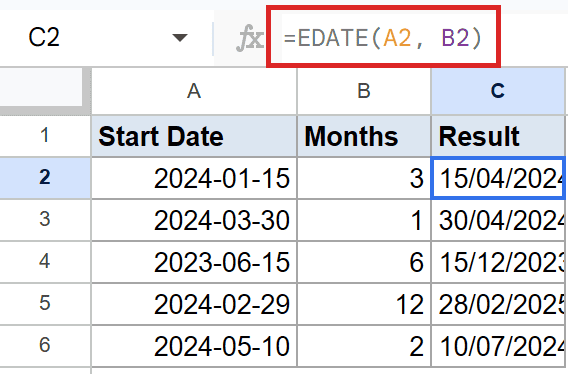568x374 pixels.
Task: Select cell with 2024-05-10
Action: (x=194, y=345)
